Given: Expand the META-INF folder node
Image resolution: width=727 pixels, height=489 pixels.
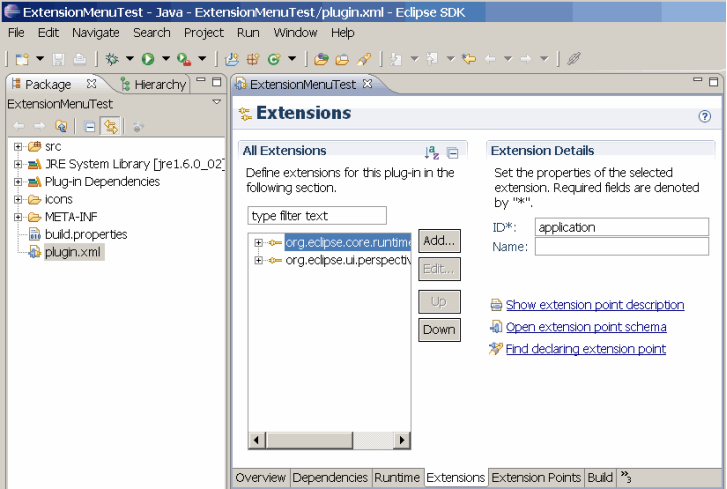Looking at the screenshot, I should [18, 217].
